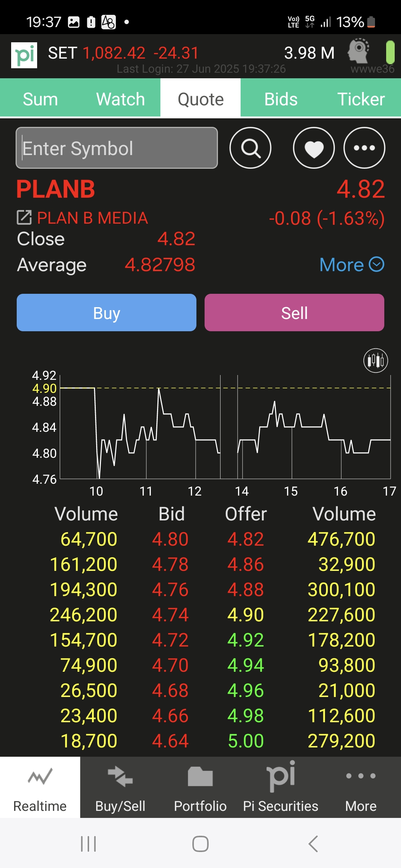Tap Android back button
The height and width of the screenshot is (868, 401).
pos(313,844)
